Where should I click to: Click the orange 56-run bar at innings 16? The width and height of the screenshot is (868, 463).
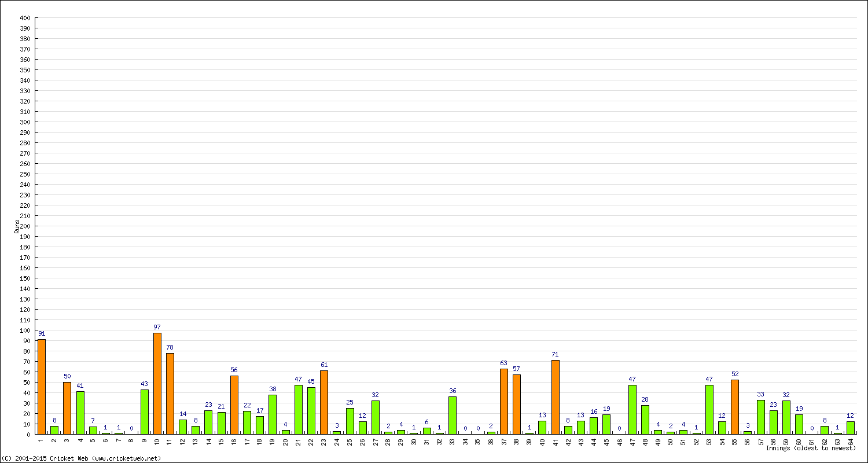[x=234, y=405]
